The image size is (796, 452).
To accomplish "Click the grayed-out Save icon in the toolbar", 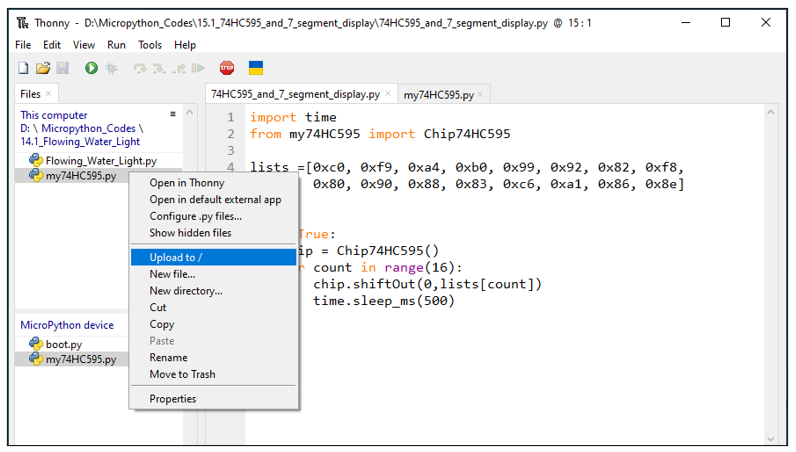I will click(62, 68).
